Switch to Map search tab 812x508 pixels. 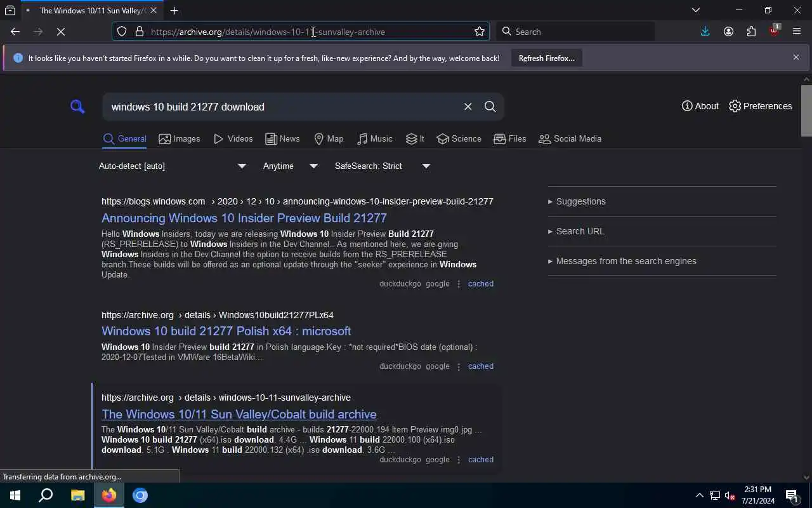[329, 138]
